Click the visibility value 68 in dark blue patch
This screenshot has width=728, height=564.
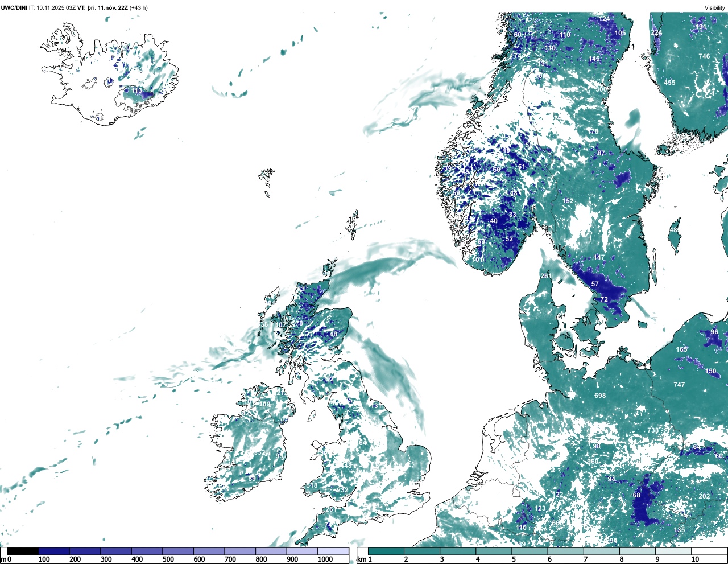pos(636,495)
